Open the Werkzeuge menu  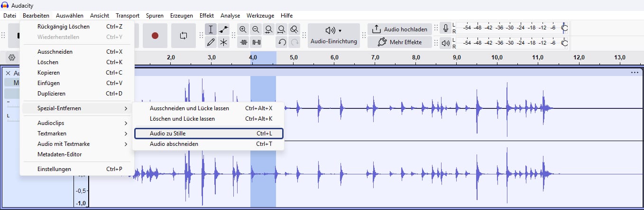point(260,16)
